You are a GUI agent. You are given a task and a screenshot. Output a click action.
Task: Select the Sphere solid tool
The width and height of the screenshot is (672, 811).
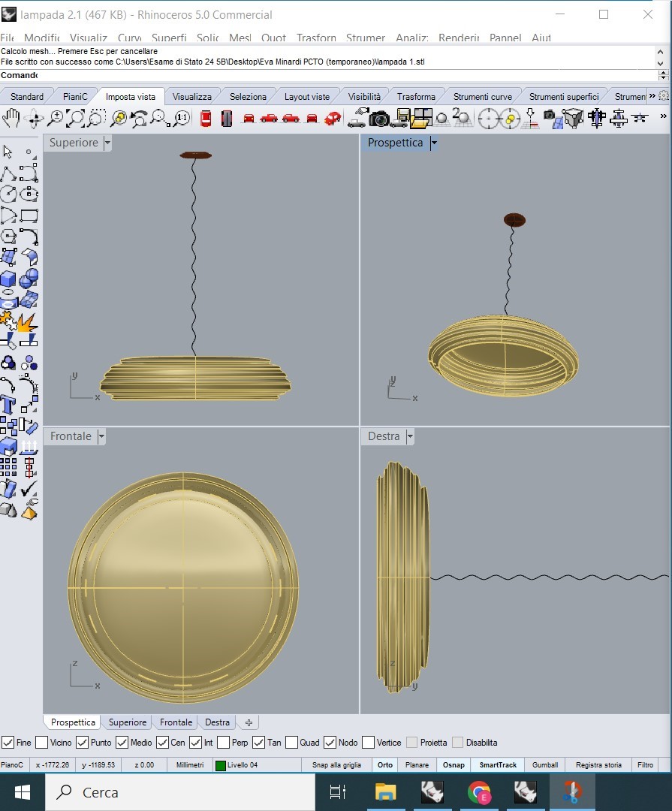pyautogui.click(x=29, y=280)
